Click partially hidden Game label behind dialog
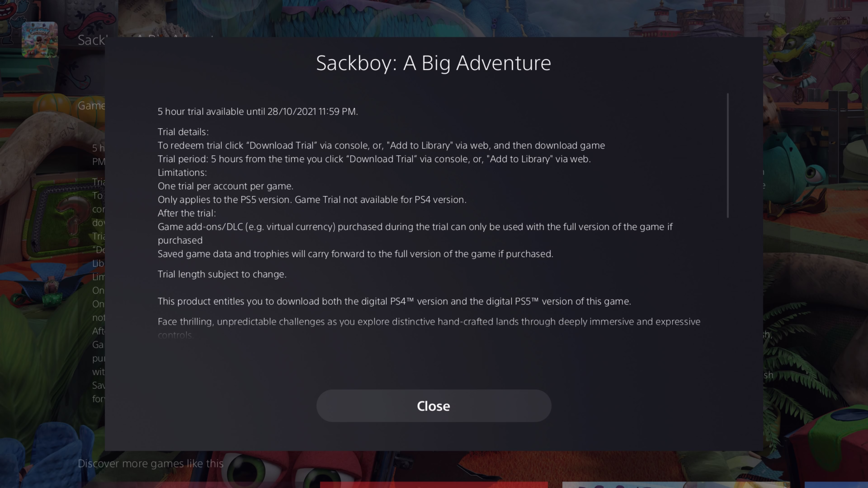 pos(91,106)
